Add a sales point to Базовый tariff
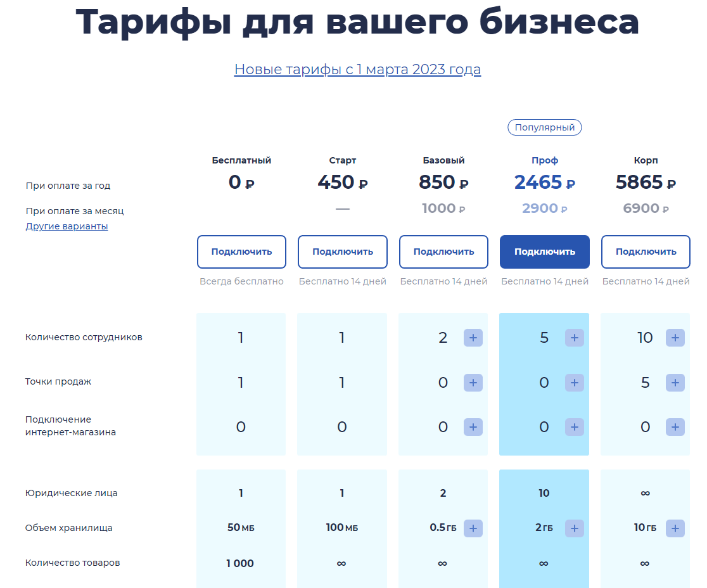The height and width of the screenshot is (588, 707). [x=473, y=383]
